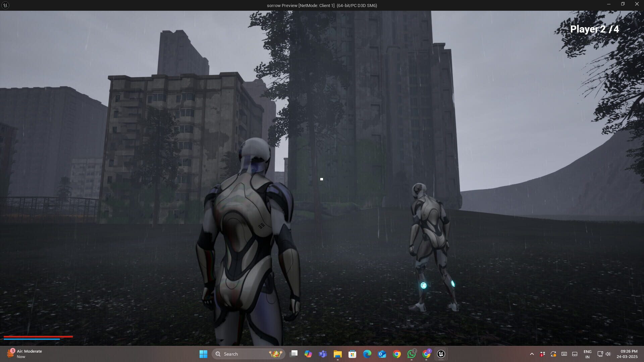Launch WhatsApp with 7 unread notifications
644x362 pixels.
pos(411,354)
